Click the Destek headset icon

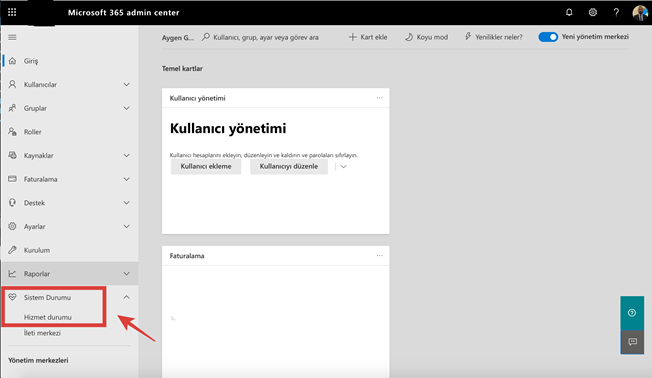(12, 203)
